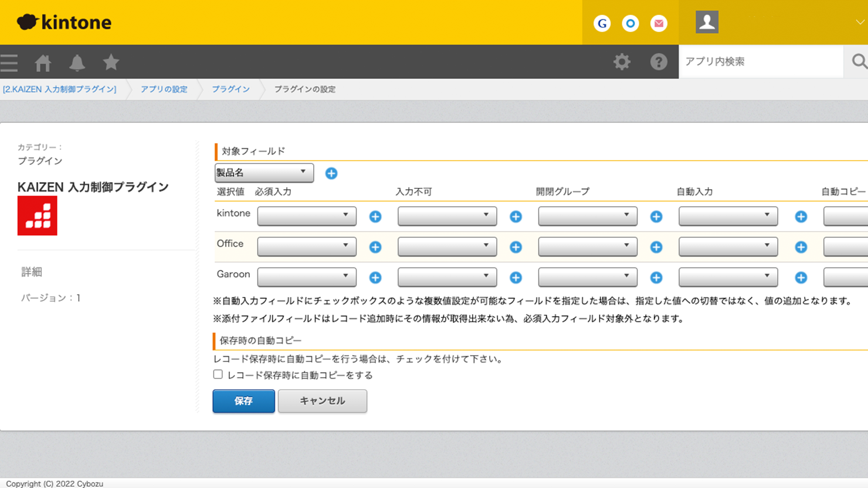The height and width of the screenshot is (488, 868).
Task: Open 入力不可 dropdown in Garoon row
Action: click(x=447, y=277)
